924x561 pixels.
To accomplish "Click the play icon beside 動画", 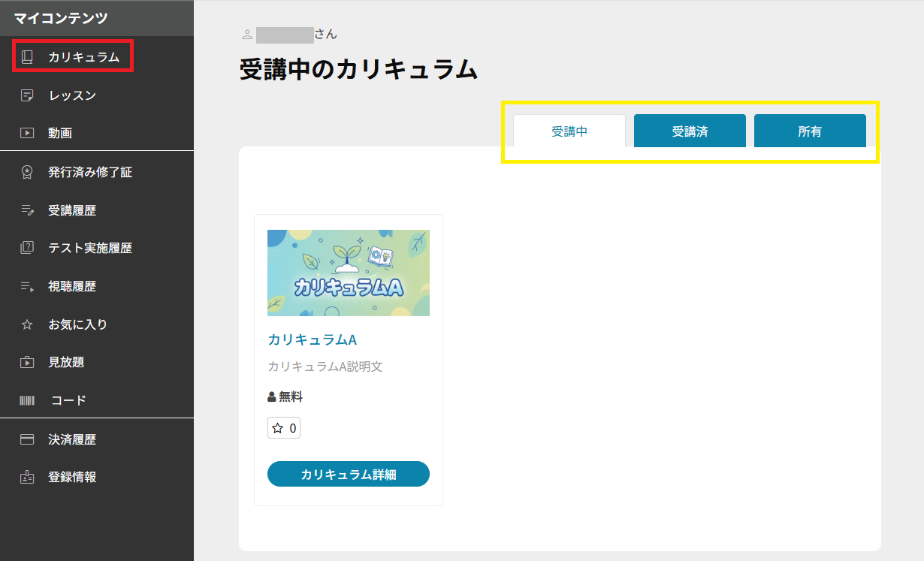I will coord(28,133).
